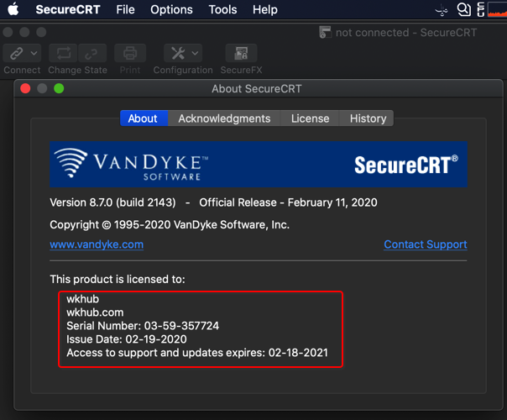
Task: Open the Help menu
Action: coord(264,10)
